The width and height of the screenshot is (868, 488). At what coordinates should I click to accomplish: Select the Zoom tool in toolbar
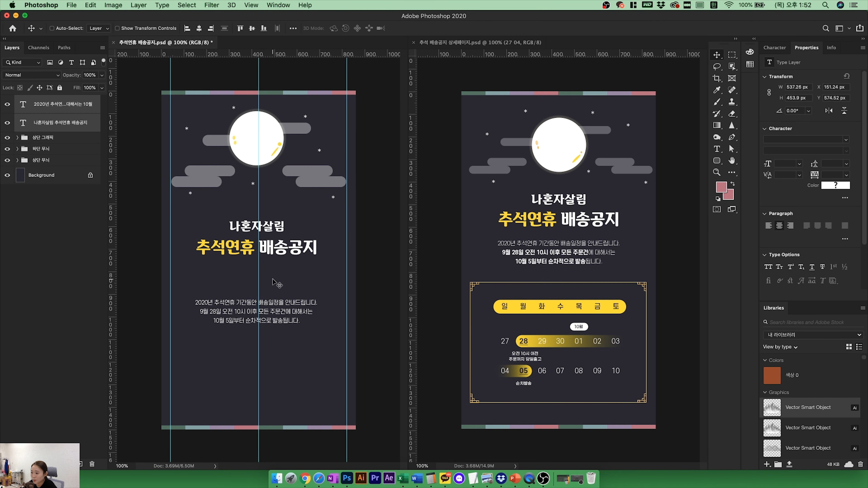coord(717,172)
